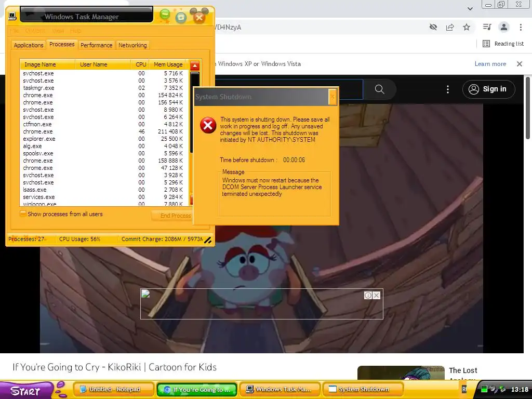The height and width of the screenshot is (399, 532).
Task: Select chrome.exe using 47 128 K
Action: click(x=103, y=168)
